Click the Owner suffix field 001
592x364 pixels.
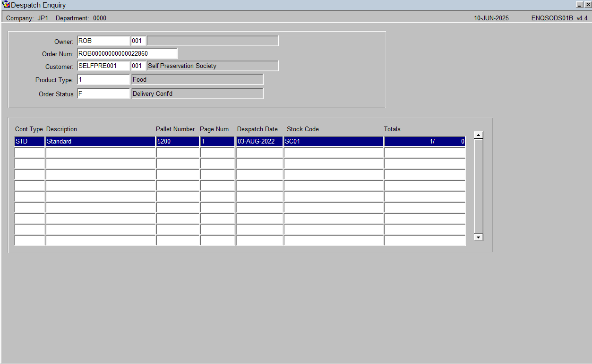[138, 41]
